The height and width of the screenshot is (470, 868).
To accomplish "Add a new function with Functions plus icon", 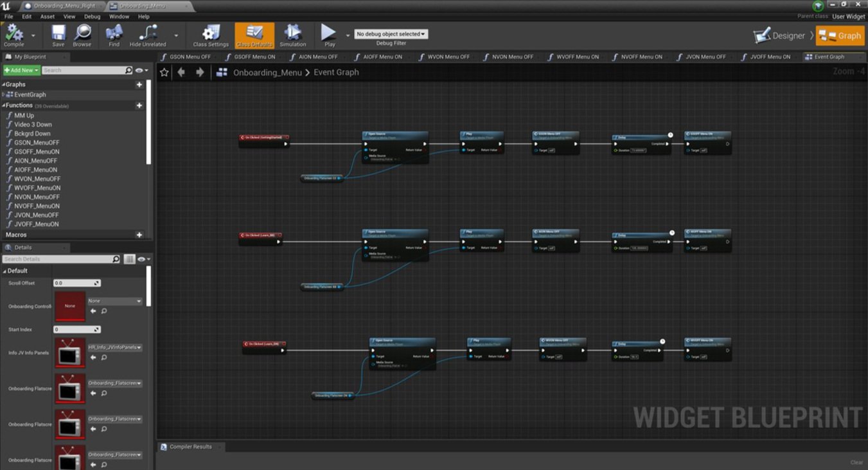I will point(139,105).
